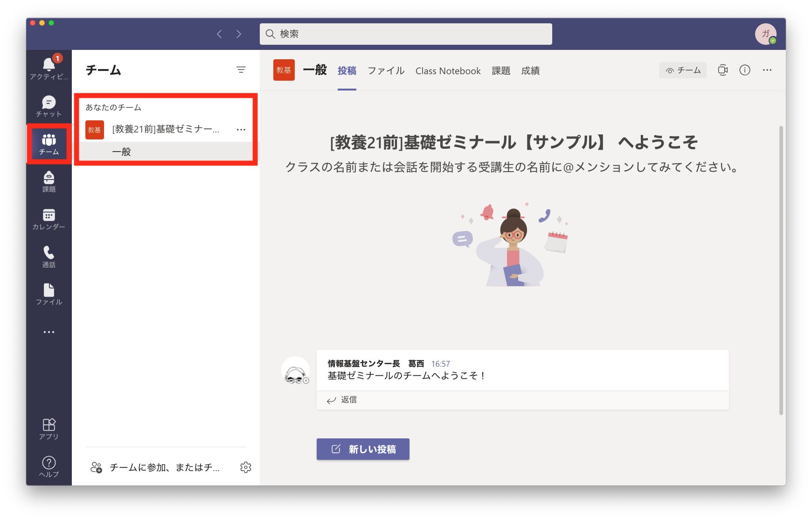Click the チーム visibility button in header
The width and height of the screenshot is (812, 520).
click(x=683, y=70)
